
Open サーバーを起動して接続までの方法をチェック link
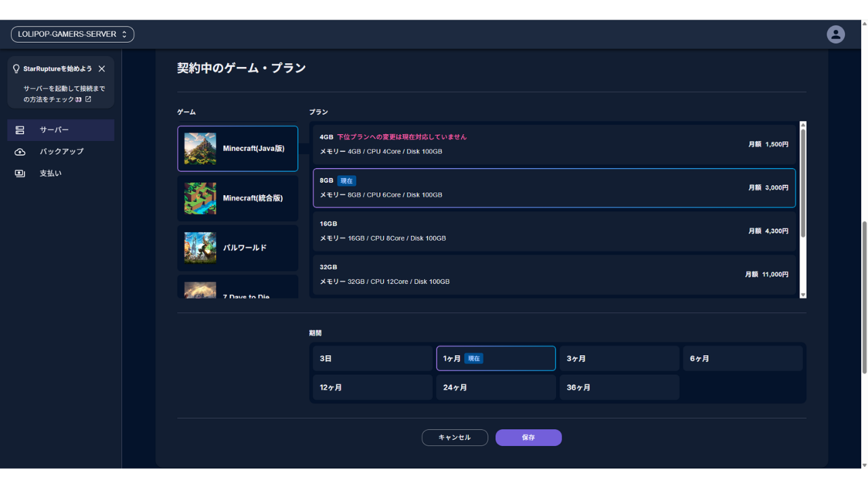click(x=64, y=94)
